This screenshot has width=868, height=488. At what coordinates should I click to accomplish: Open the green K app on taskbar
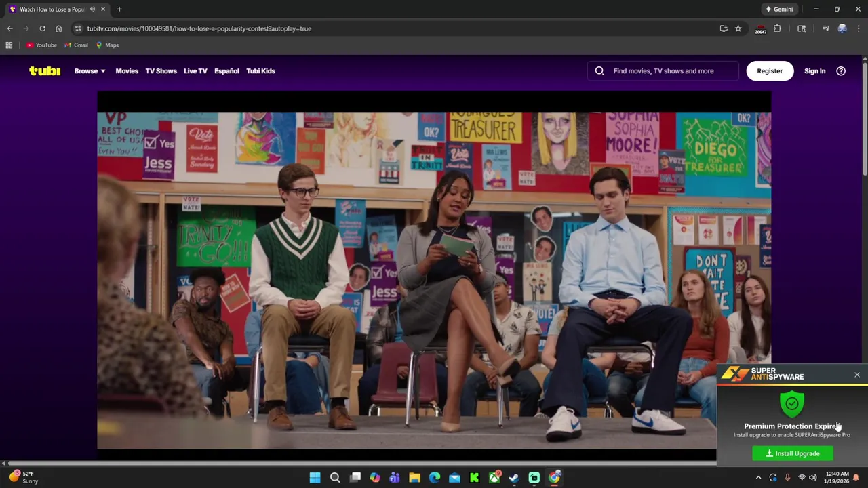click(474, 478)
